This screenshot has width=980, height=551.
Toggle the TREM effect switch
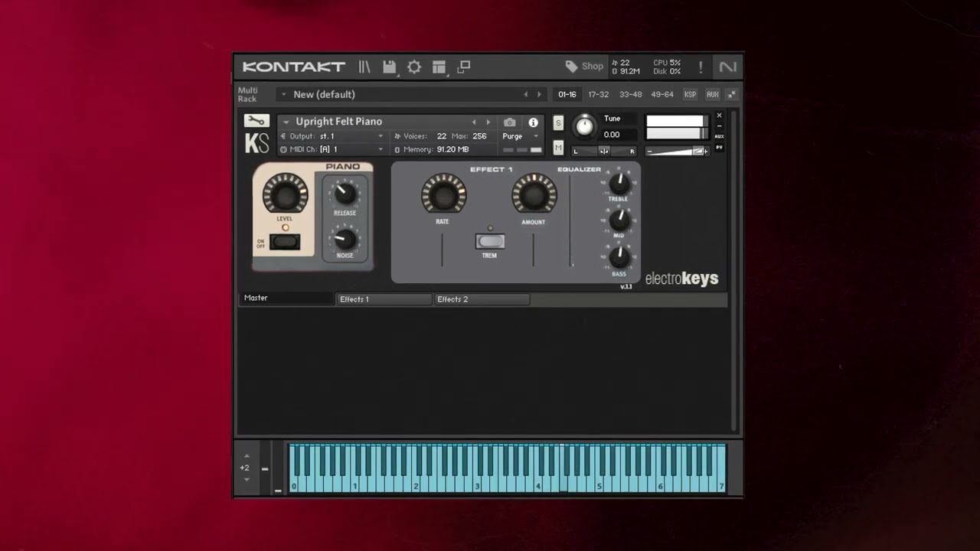(490, 242)
